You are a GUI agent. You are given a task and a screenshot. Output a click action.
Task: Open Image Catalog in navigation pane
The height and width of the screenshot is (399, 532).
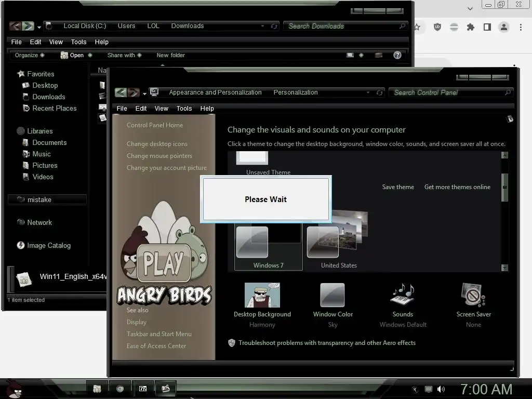tap(44, 245)
